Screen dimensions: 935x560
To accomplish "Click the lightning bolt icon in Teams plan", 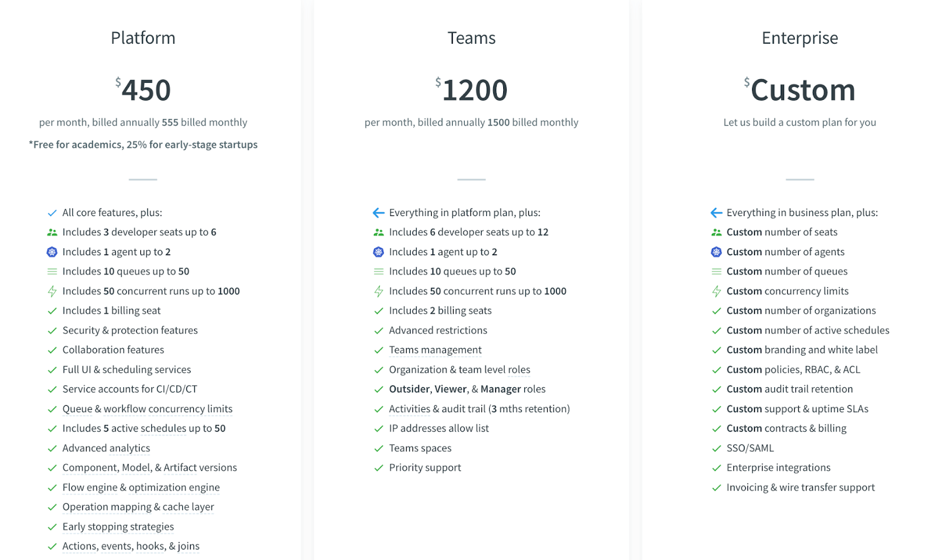I will [379, 291].
